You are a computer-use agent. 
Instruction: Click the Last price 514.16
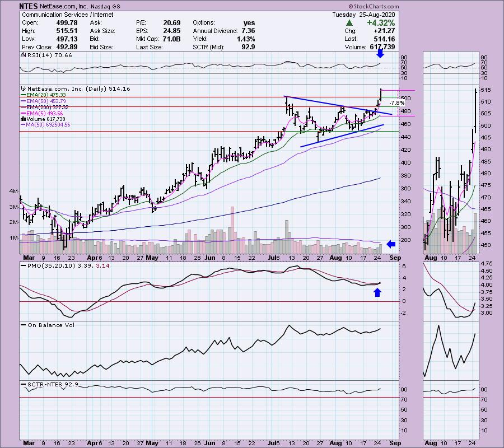(x=384, y=39)
